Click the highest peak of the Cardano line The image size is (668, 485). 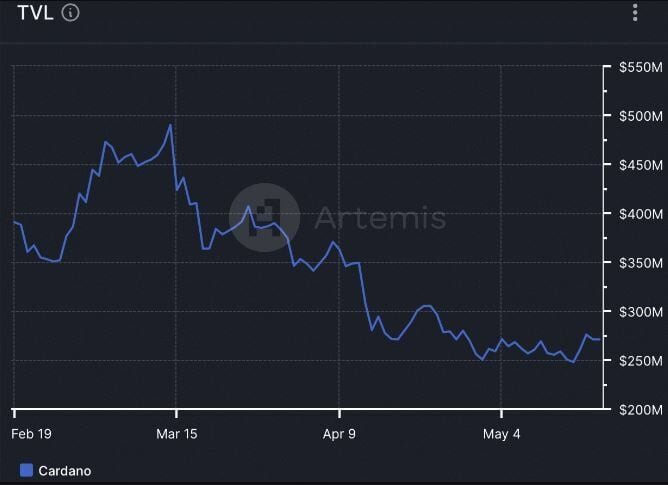pos(171,125)
